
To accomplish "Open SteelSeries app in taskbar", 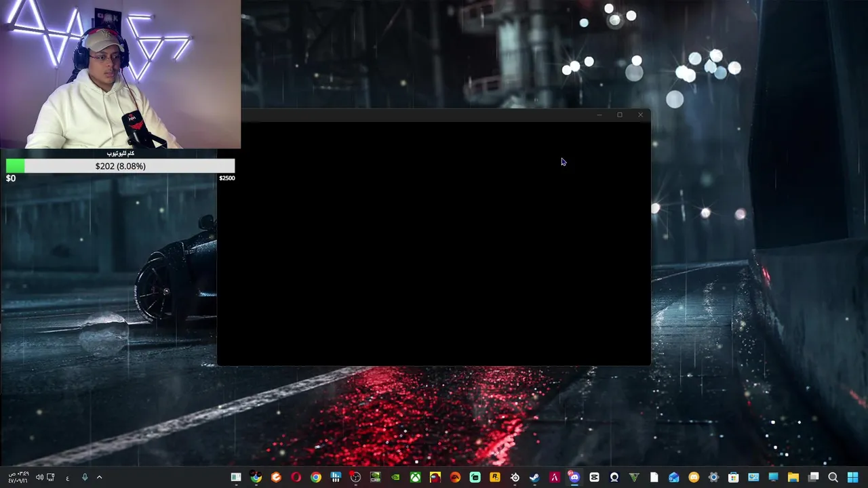I will click(x=515, y=478).
